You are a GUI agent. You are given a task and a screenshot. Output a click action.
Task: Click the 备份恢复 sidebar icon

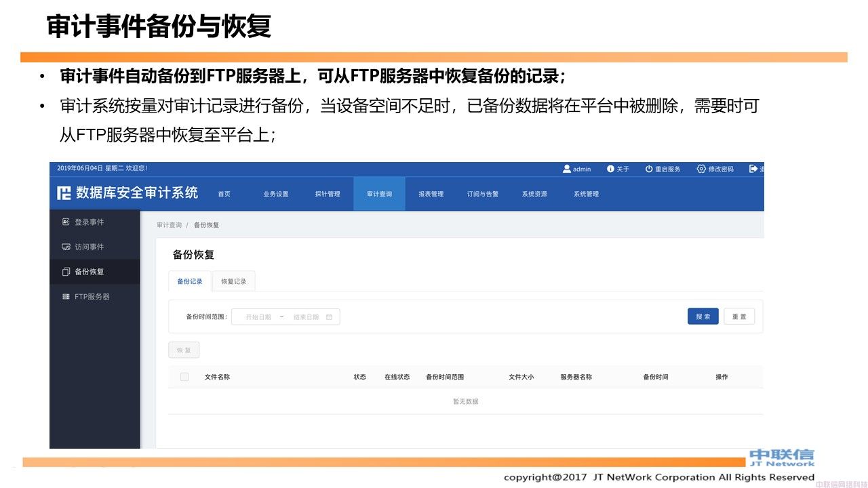coord(66,272)
